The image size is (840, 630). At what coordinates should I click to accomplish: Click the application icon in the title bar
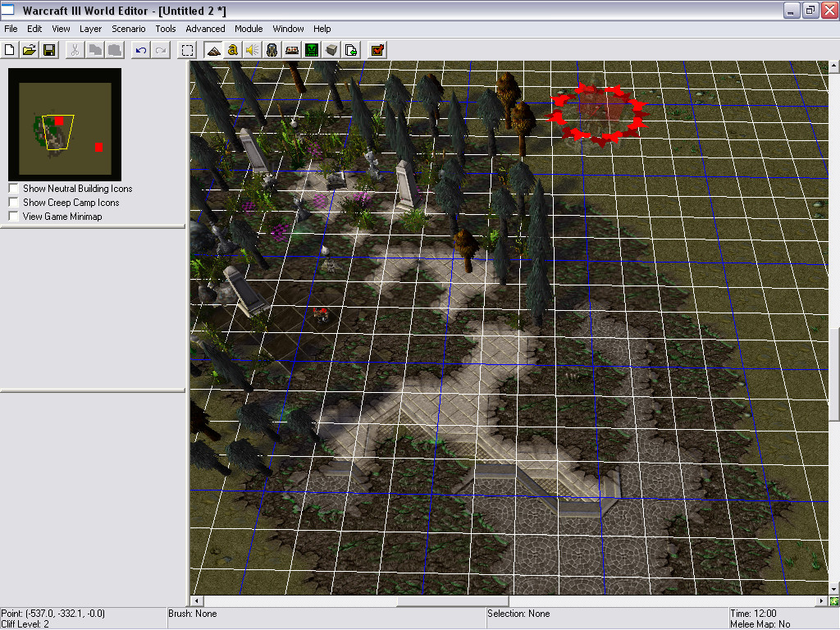[7, 10]
